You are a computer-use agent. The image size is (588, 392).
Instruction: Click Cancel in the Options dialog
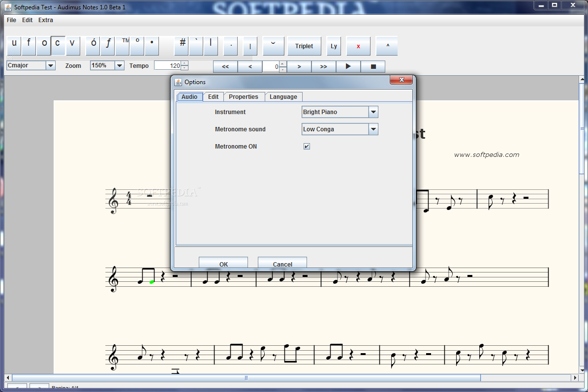click(x=282, y=263)
